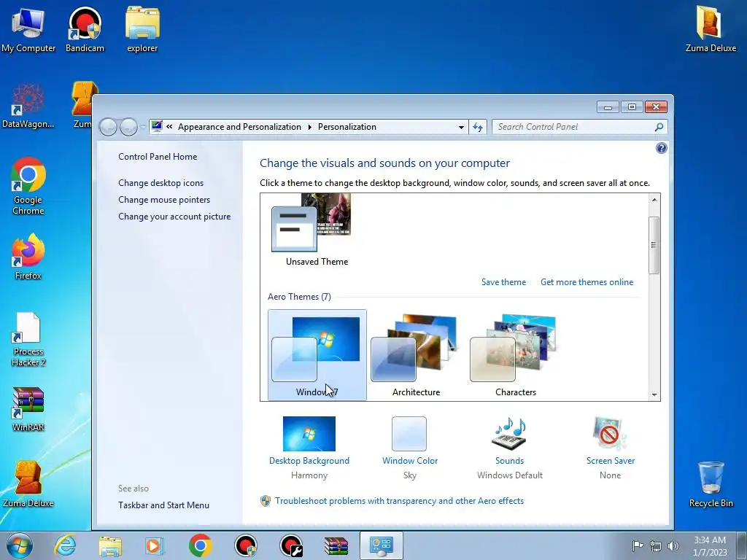Image resolution: width=747 pixels, height=560 pixels.
Task: Open Control Panel Home link
Action: (158, 157)
